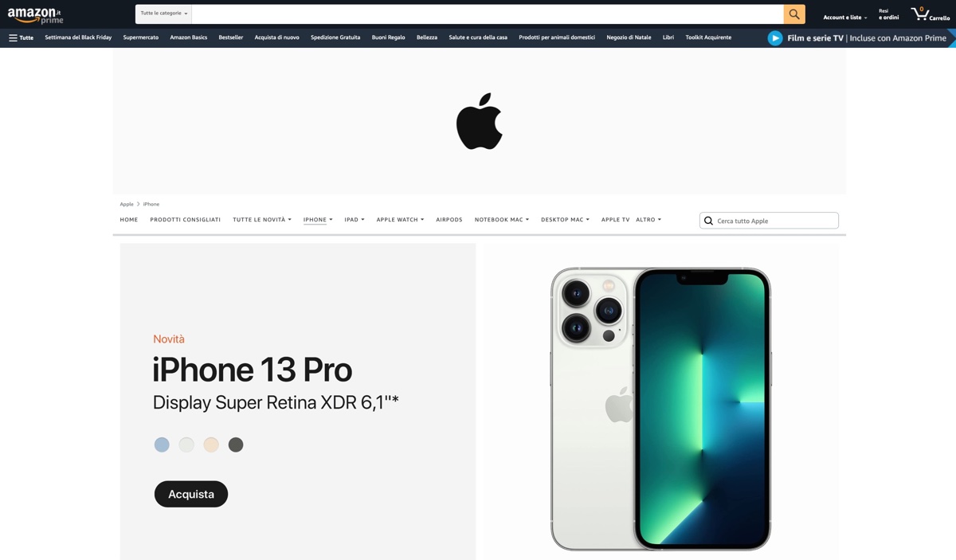Click the magnifier in Apple search box

coord(708,221)
